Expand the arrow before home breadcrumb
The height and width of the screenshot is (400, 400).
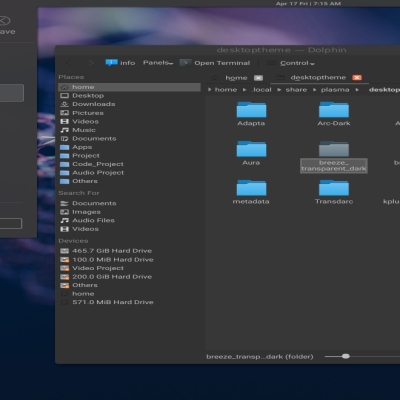click(209, 90)
